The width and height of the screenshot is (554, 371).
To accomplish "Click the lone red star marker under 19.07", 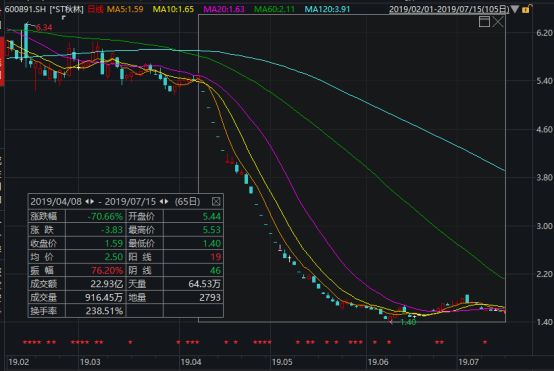I will pyautogui.click(x=485, y=342).
